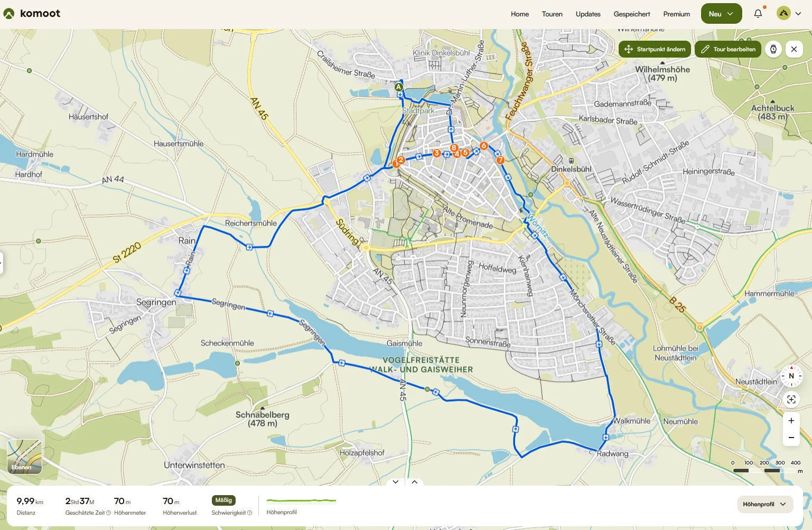812x530 pixels.
Task: Click the elevation profile line graph
Action: [x=301, y=500]
